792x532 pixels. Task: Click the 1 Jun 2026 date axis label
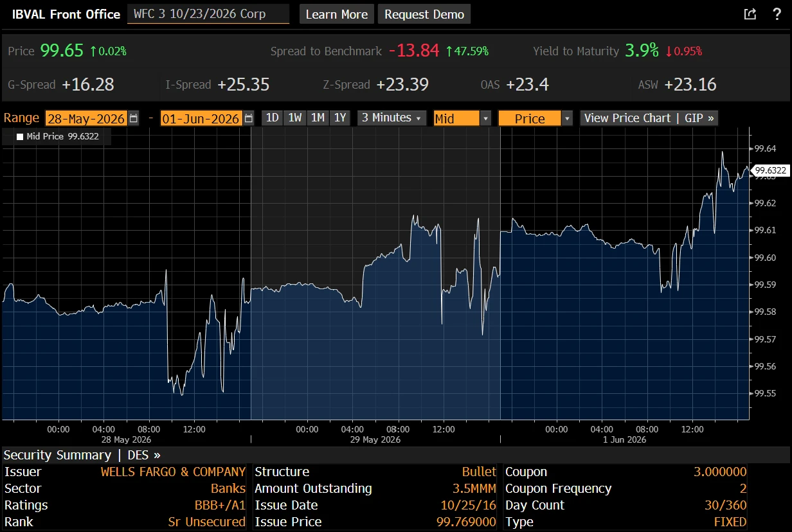(624, 439)
